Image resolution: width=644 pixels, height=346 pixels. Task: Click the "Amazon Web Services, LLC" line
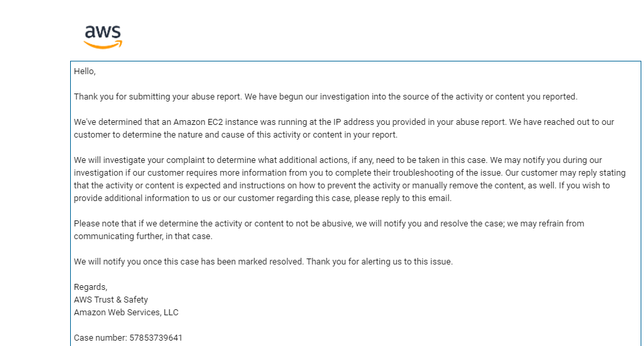coord(126,313)
